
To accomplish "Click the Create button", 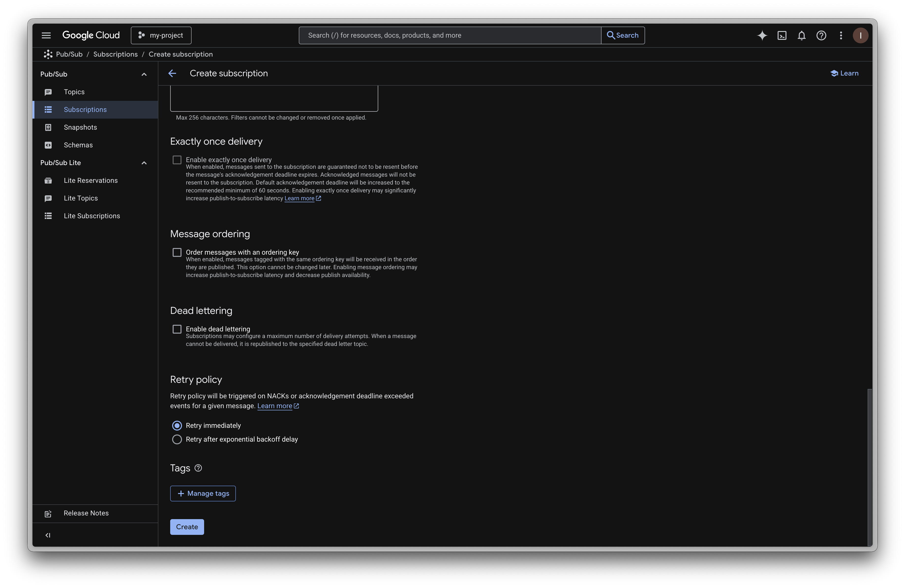I will [187, 527].
